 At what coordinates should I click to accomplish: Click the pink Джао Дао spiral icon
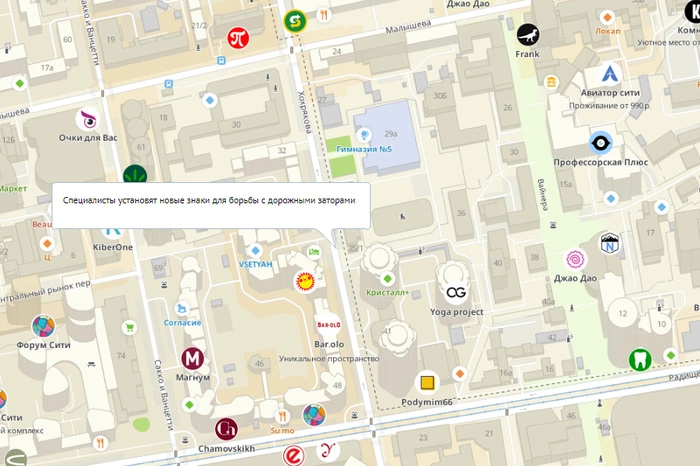click(575, 259)
